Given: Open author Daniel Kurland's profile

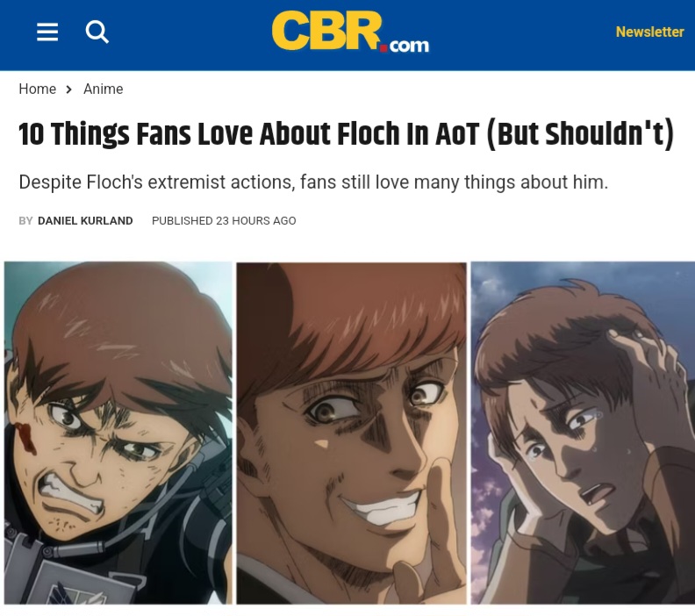Looking at the screenshot, I should pyautogui.click(x=85, y=221).
